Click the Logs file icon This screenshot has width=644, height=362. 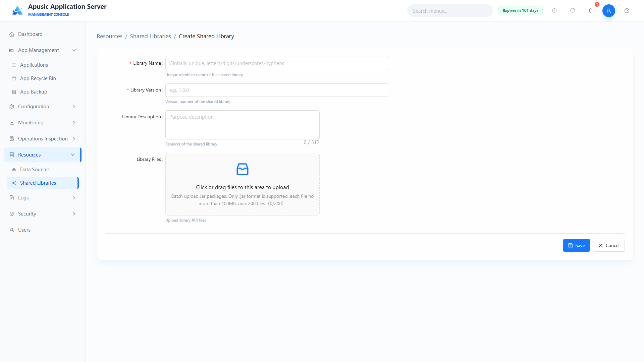coord(12,198)
